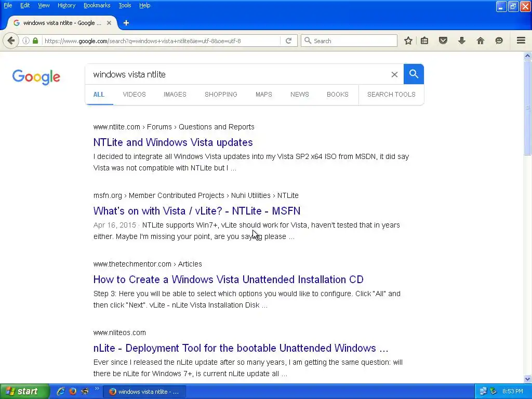Open a new tab with the plus button

(126, 23)
